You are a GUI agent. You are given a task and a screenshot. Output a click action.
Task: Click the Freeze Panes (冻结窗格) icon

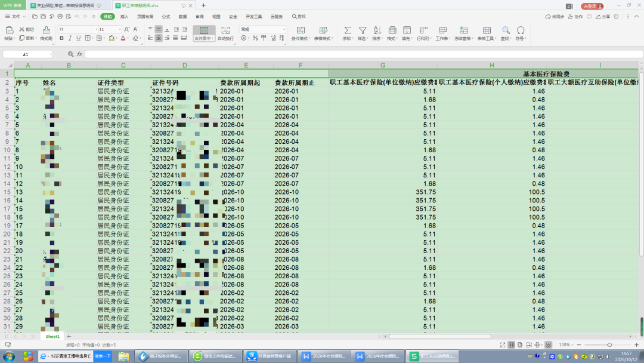(464, 30)
